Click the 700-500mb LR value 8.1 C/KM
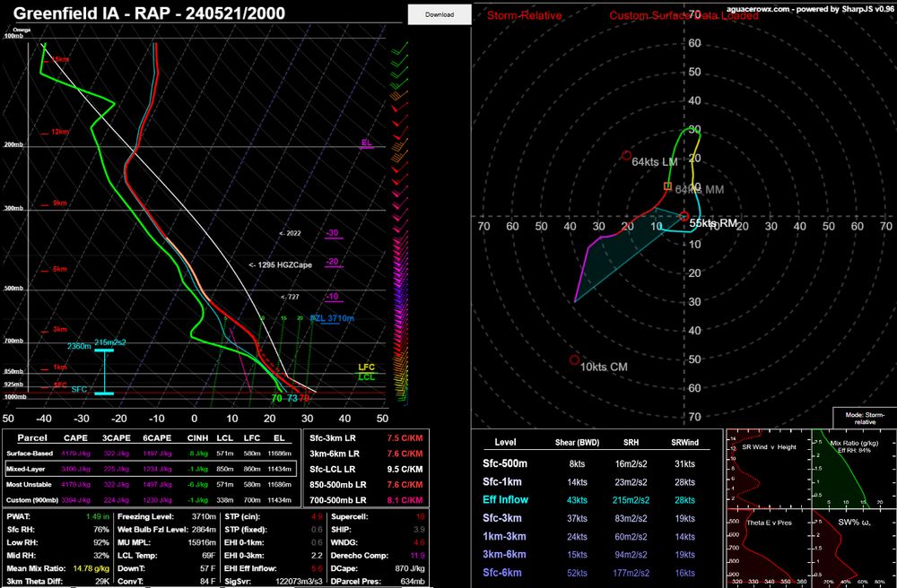 pos(405,500)
